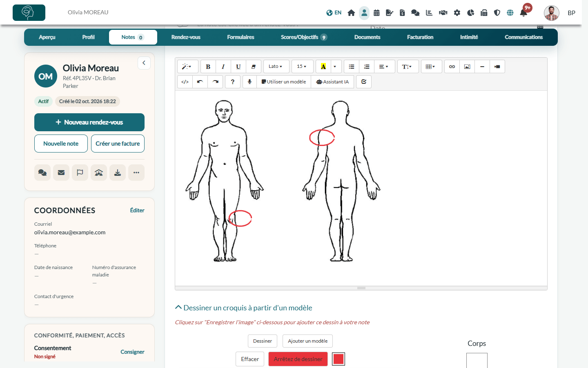This screenshot has height=368, width=588.
Task: Collapse the Dessiner un croquis section
Action: click(244, 307)
